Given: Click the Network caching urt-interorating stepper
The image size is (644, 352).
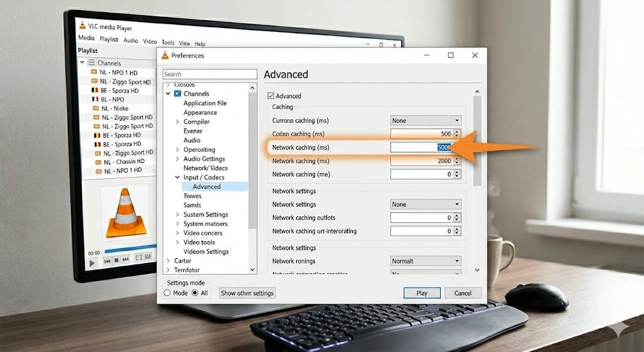Looking at the screenshot, I should pyautogui.click(x=457, y=231).
